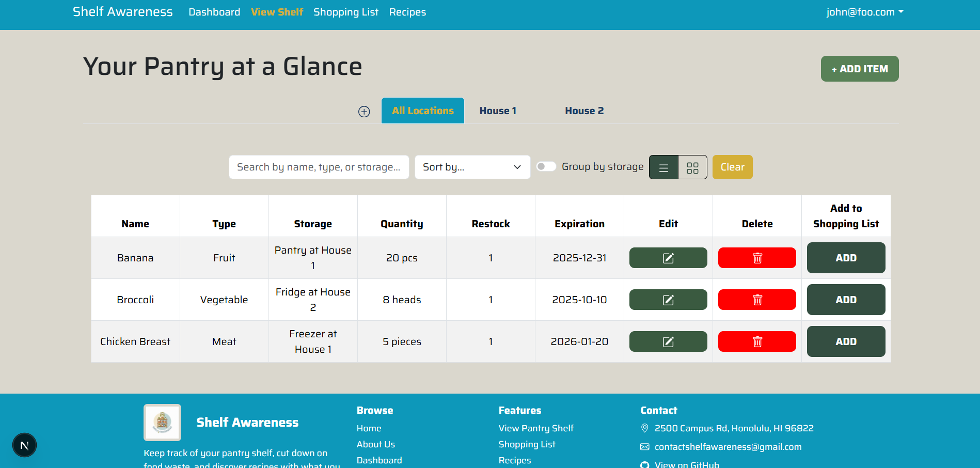The height and width of the screenshot is (468, 980).
Task: Delete the Broccoli item via trash icon
Action: click(x=756, y=300)
